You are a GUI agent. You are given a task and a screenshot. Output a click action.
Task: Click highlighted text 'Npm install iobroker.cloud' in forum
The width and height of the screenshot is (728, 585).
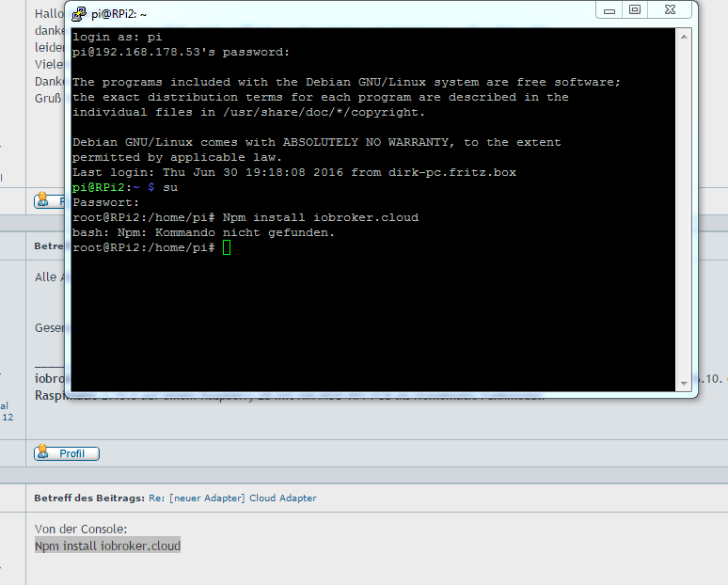point(108,545)
